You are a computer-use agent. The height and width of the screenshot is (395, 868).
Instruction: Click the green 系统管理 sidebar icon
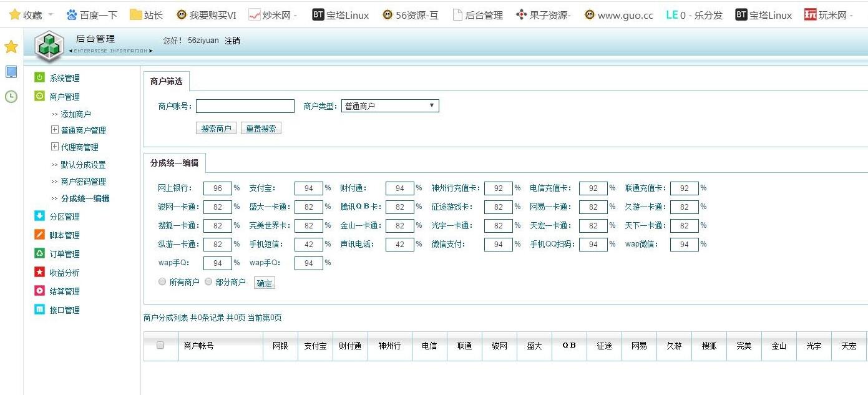point(39,77)
